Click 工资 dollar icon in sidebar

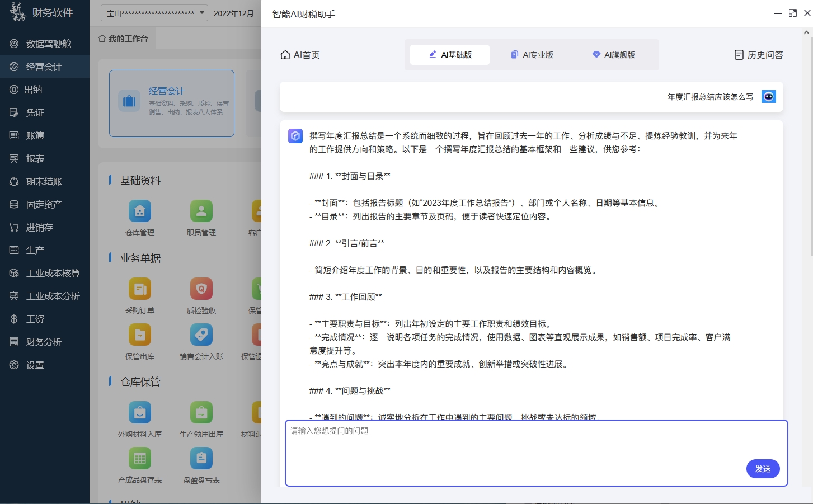pos(14,319)
